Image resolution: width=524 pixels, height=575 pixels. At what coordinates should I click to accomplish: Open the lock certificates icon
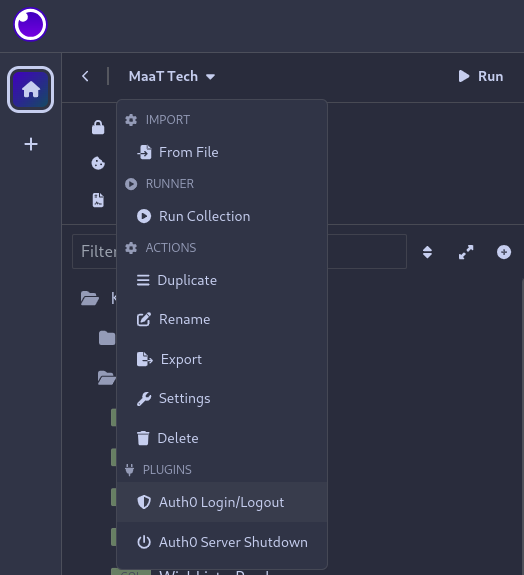tap(98, 127)
